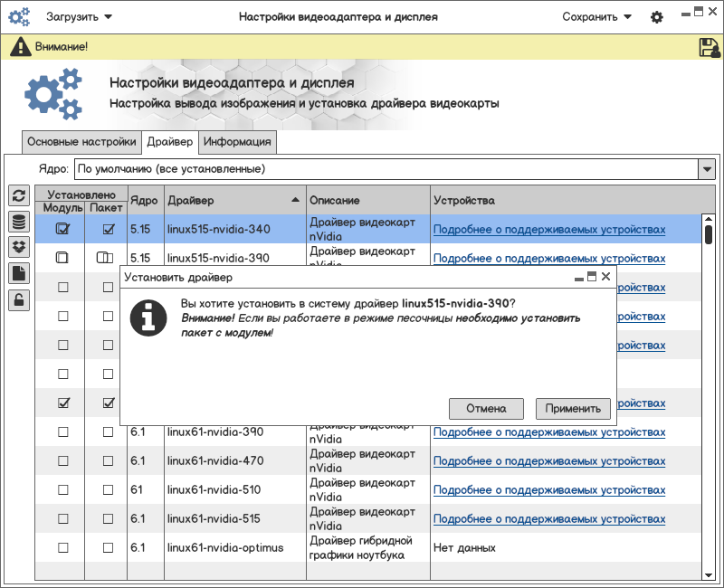Toggle Пакет checkbox for linux61-nvidia-optimus
This screenshot has height=588, width=724.
108,547
